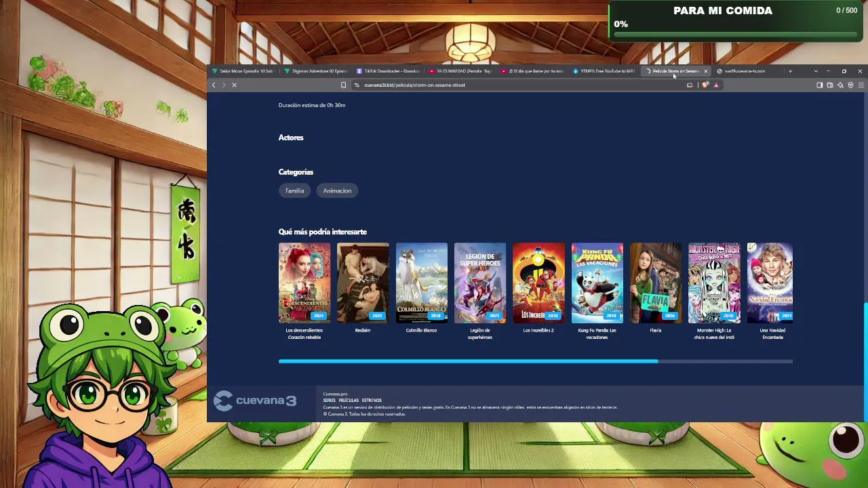
Task: Click the 'Reclaim' title text link
Action: (363, 330)
